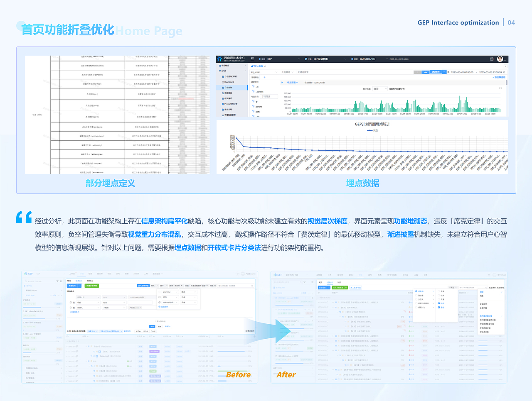Image resolution: width=532 pixels, height=401 pixels.
Task: Switch to 任务(54) tab in Before screenshot
Action: pyautogui.click(x=79, y=281)
